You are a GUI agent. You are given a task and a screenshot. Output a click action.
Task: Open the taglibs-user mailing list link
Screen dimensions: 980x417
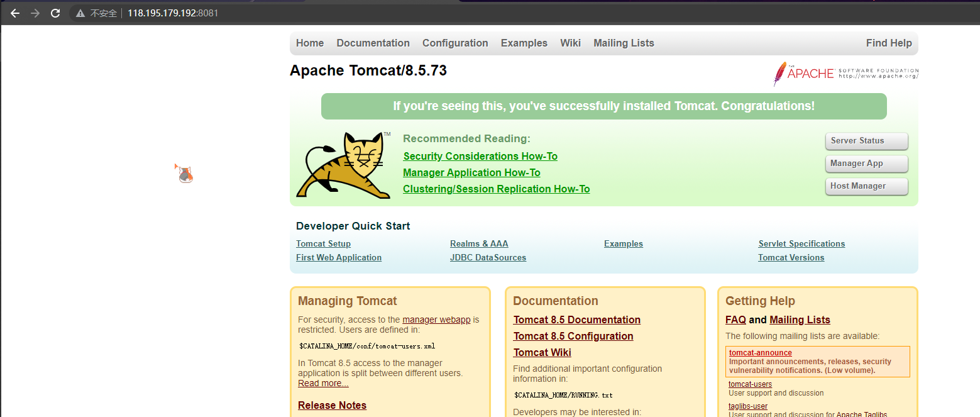tap(748, 406)
